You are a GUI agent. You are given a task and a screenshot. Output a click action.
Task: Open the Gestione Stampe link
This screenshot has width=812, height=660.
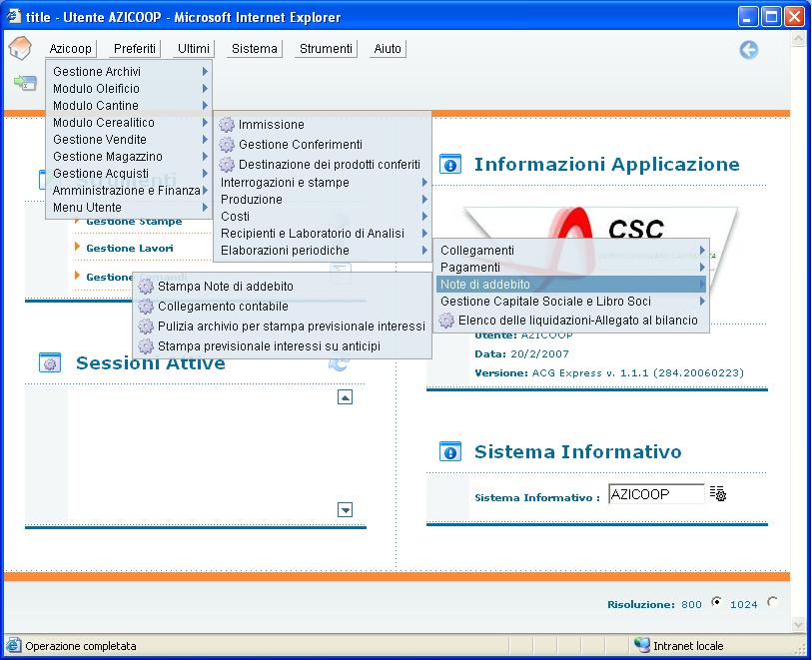coord(134,222)
